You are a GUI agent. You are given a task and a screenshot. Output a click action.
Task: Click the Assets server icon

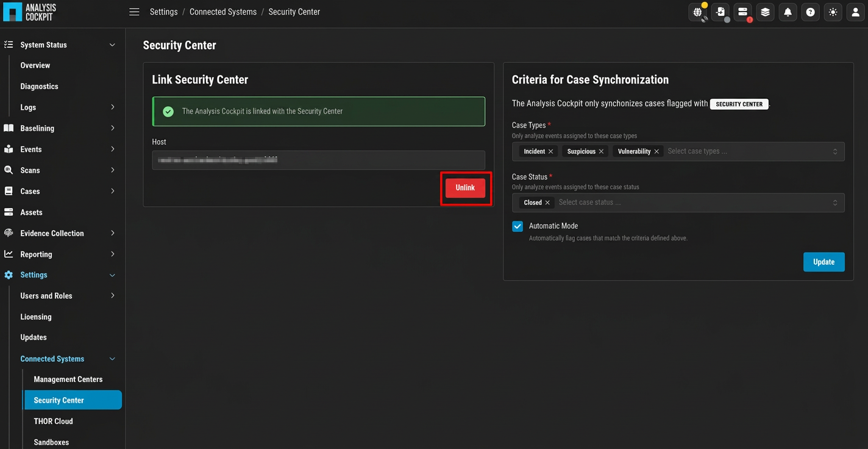pyautogui.click(x=9, y=212)
